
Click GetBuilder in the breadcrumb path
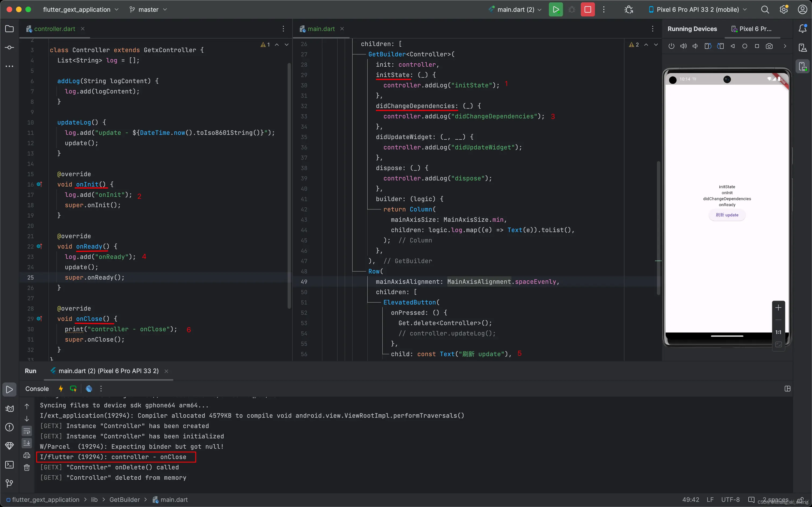pos(124,500)
